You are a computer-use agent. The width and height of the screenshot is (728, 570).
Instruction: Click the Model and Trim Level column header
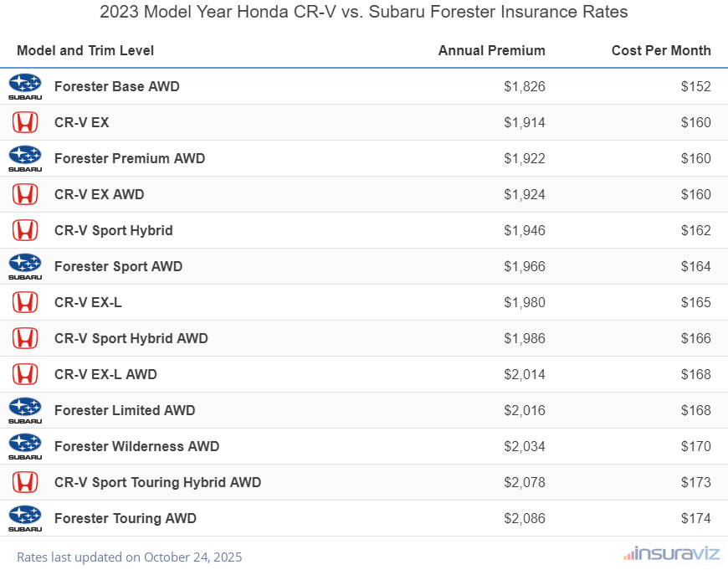[85, 50]
